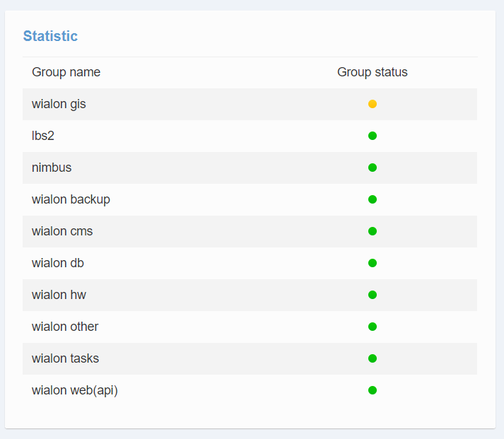The image size is (504, 439).
Task: Click the 'Group status' column header
Action: tap(373, 72)
